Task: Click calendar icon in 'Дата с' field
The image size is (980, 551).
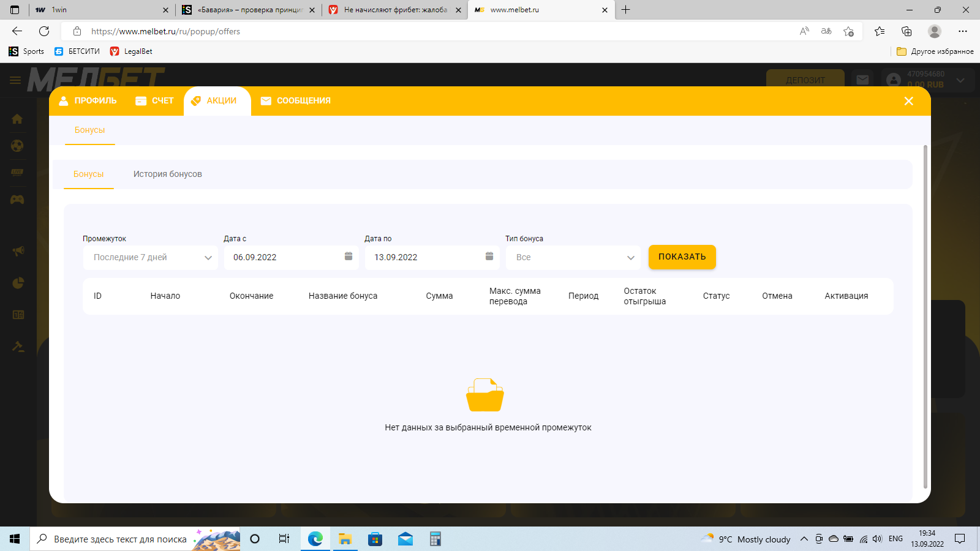Action: 349,257
